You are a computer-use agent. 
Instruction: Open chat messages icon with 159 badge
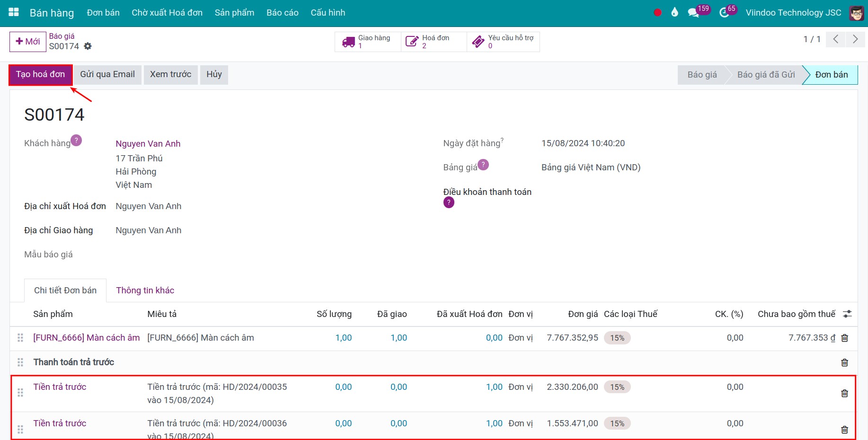693,13
